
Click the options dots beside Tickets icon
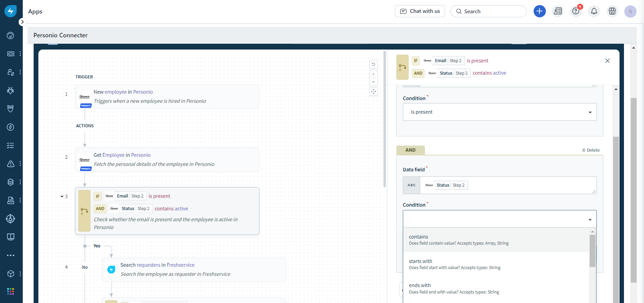(x=20, y=54)
